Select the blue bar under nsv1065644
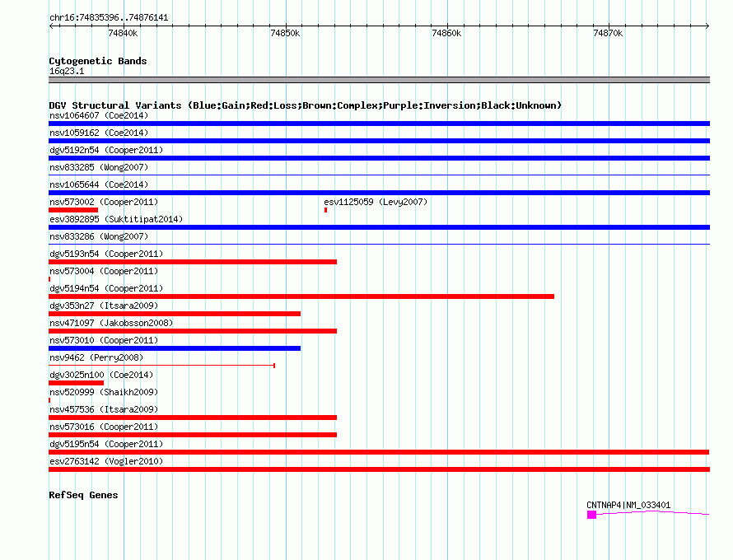This screenshot has width=733, height=560. pos(379,193)
